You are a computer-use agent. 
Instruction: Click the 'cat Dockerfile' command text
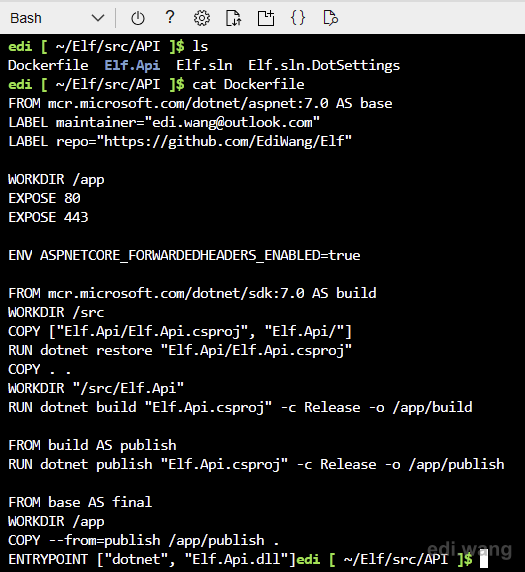(x=248, y=84)
